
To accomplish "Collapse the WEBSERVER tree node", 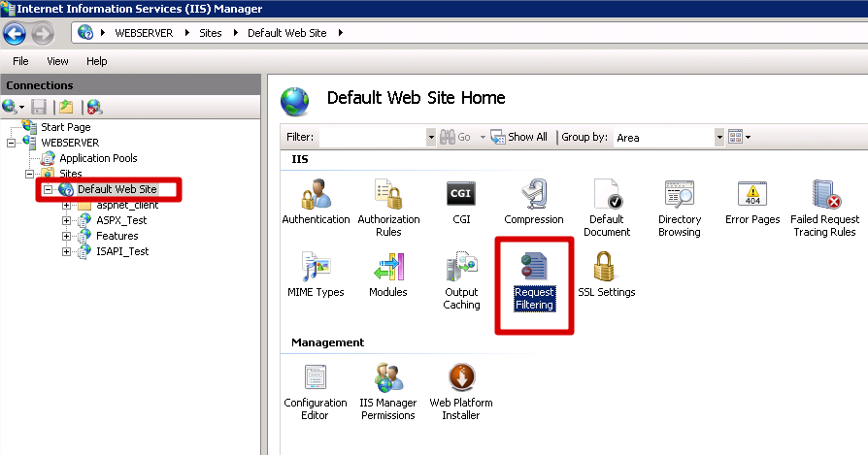I will coord(11,143).
